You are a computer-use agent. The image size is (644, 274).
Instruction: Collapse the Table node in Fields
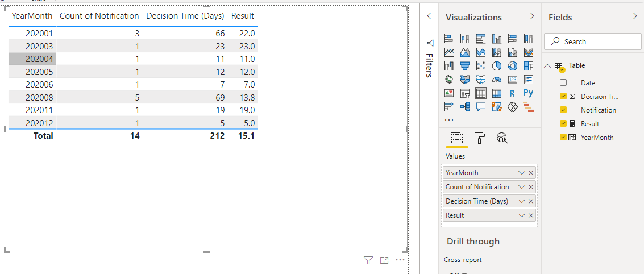[548, 66]
